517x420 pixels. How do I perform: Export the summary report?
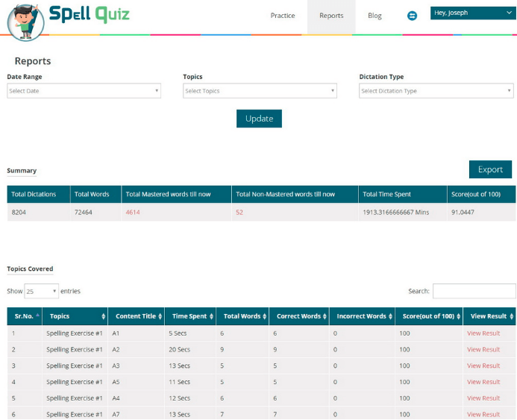point(490,169)
